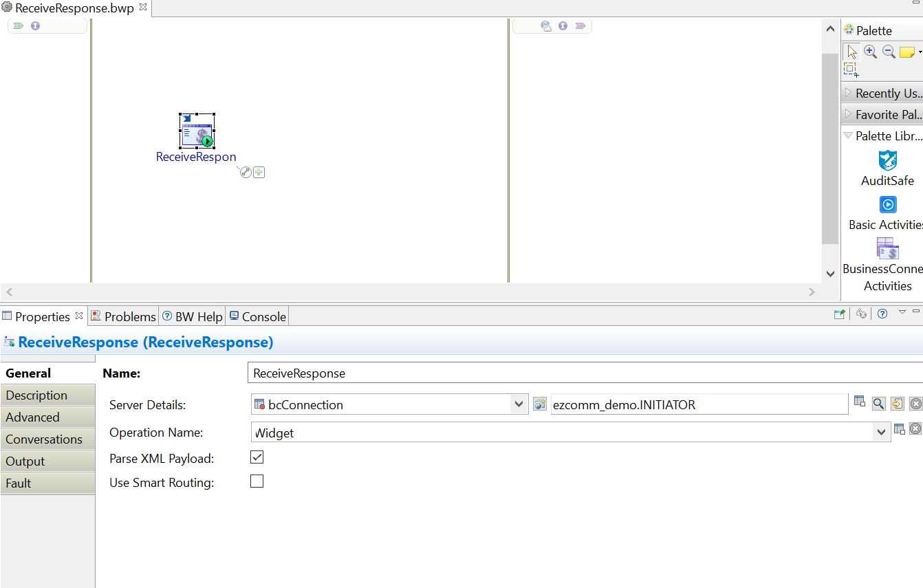923x588 pixels.
Task: Click the magnifier search icon for Server Details
Action: (x=878, y=404)
